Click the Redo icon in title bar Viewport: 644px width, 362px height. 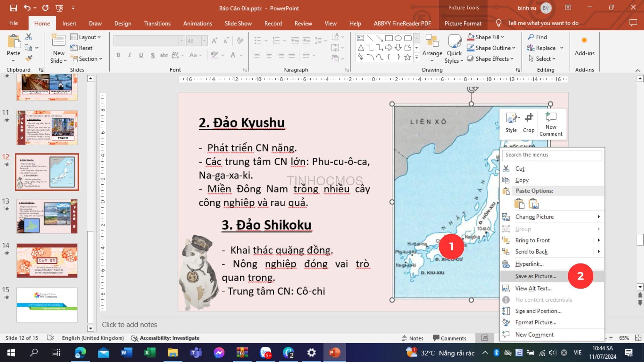point(45,8)
